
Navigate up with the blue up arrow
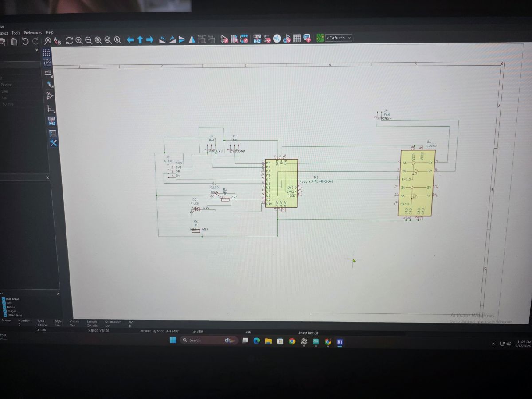(140, 40)
